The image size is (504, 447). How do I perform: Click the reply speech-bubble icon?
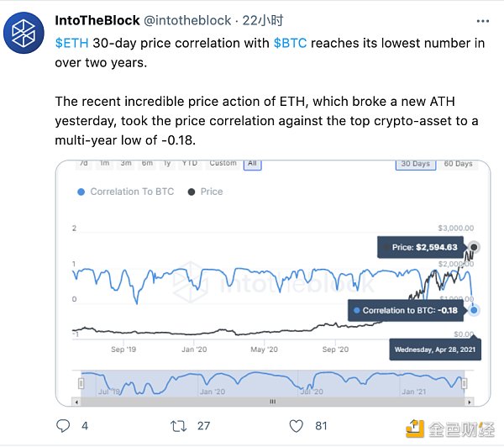coord(63,426)
